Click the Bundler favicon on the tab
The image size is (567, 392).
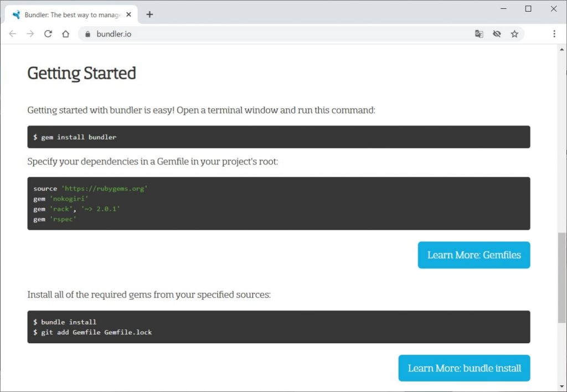[x=16, y=14]
